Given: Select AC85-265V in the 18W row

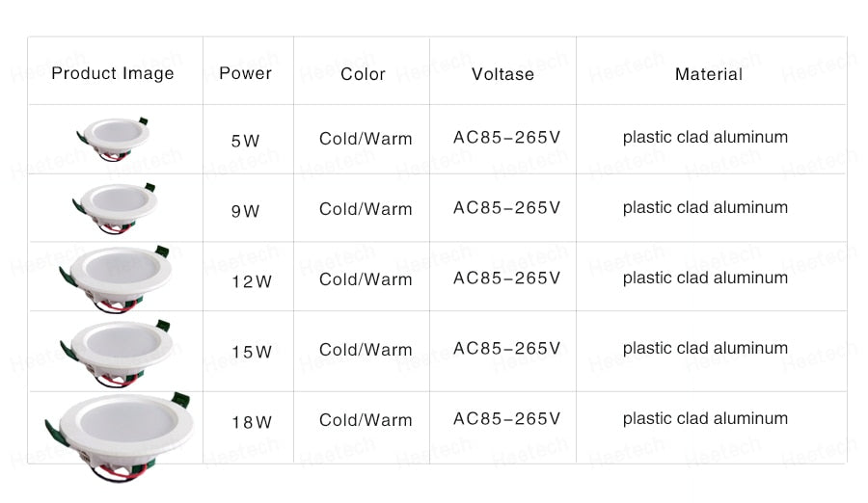Looking at the screenshot, I should 506,418.
